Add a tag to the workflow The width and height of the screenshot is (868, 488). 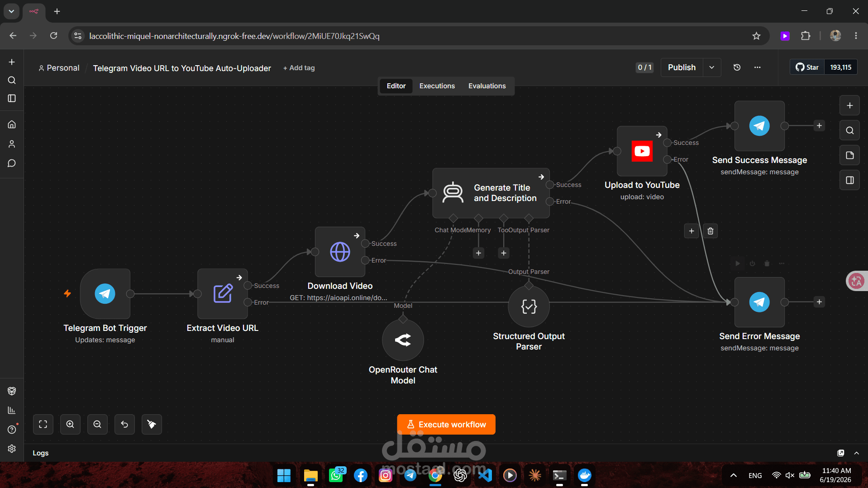pyautogui.click(x=299, y=68)
